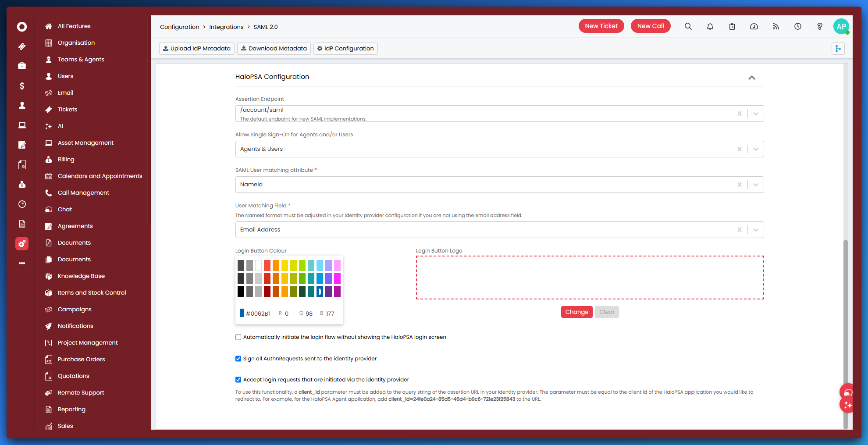Open the ticket icon in left rail
The image size is (868, 445).
pos(22,46)
